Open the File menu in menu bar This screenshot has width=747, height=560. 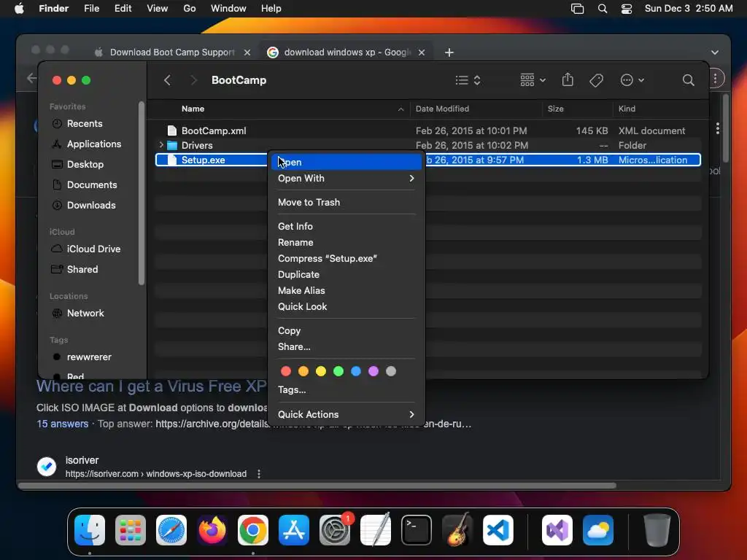pos(91,9)
